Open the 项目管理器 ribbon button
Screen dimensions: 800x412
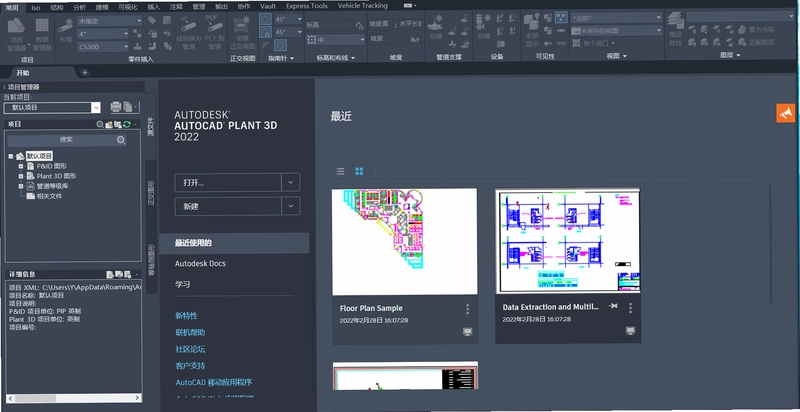click(x=16, y=34)
